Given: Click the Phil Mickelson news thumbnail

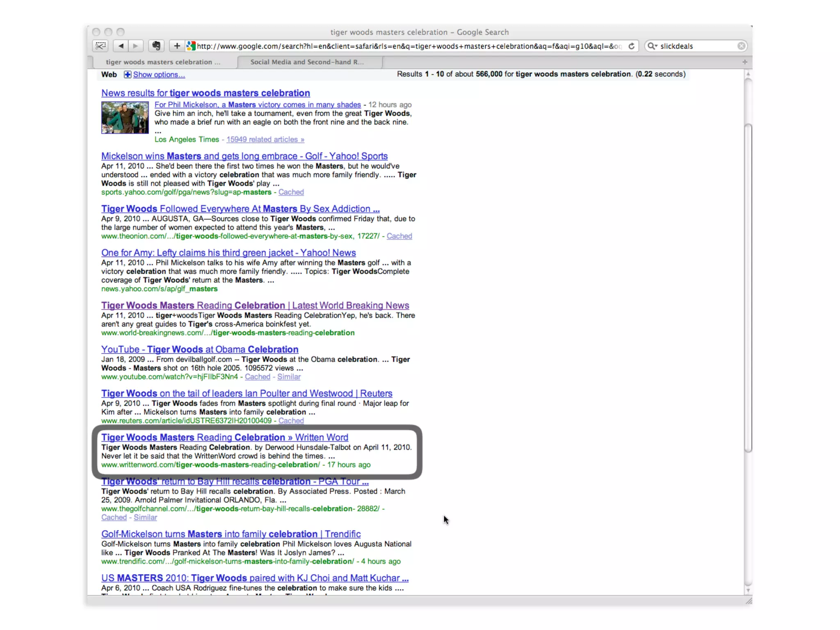Looking at the screenshot, I should point(125,118).
